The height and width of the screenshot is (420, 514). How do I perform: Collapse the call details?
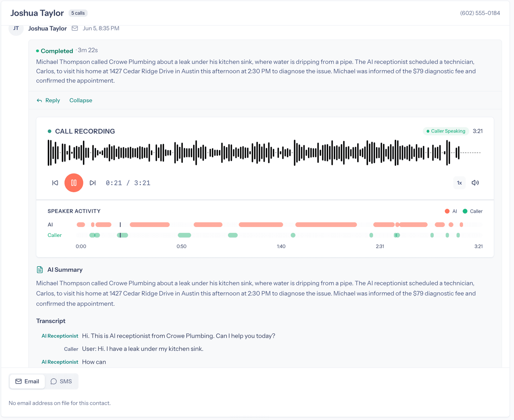pyautogui.click(x=81, y=101)
